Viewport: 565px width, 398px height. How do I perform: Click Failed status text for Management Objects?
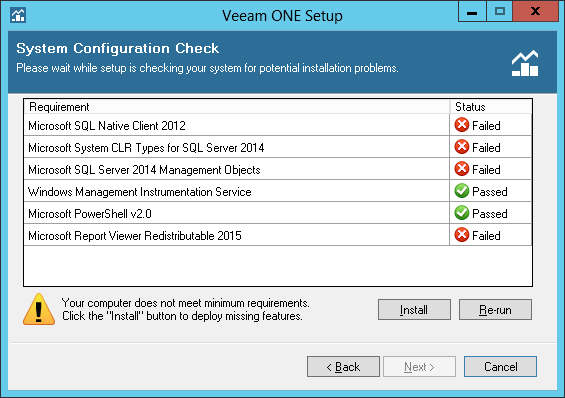[x=486, y=170]
